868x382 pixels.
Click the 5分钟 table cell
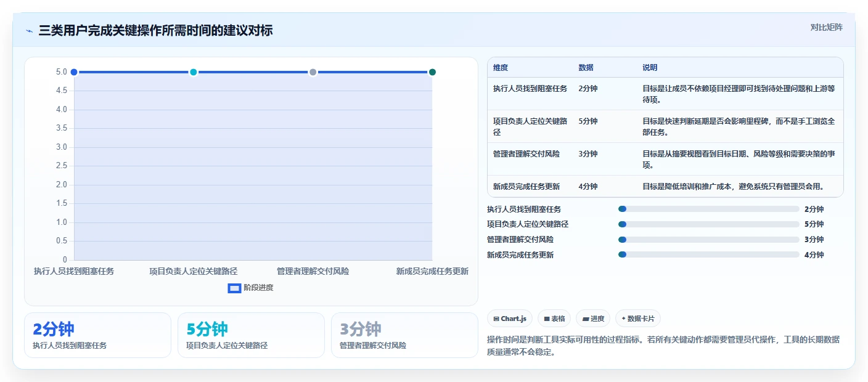click(588, 121)
